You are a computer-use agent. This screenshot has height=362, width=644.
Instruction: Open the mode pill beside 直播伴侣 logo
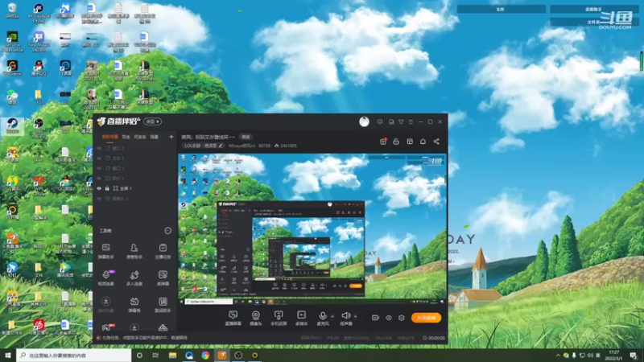[x=152, y=121]
